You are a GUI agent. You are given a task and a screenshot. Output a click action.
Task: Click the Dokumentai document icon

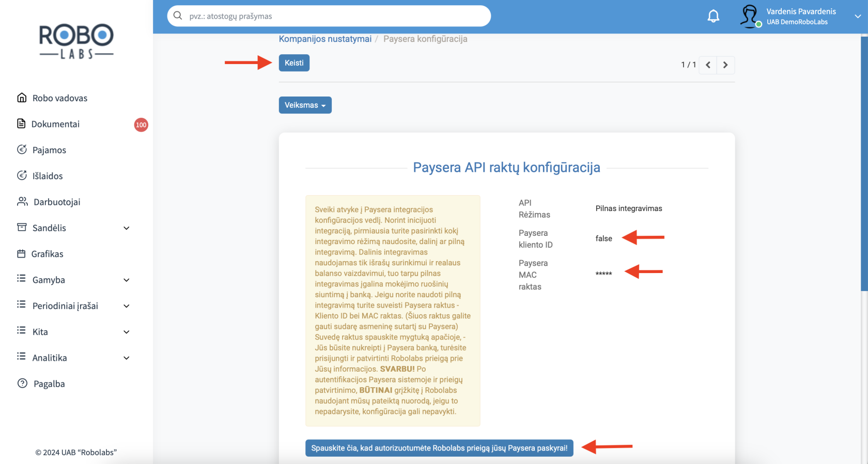click(21, 123)
